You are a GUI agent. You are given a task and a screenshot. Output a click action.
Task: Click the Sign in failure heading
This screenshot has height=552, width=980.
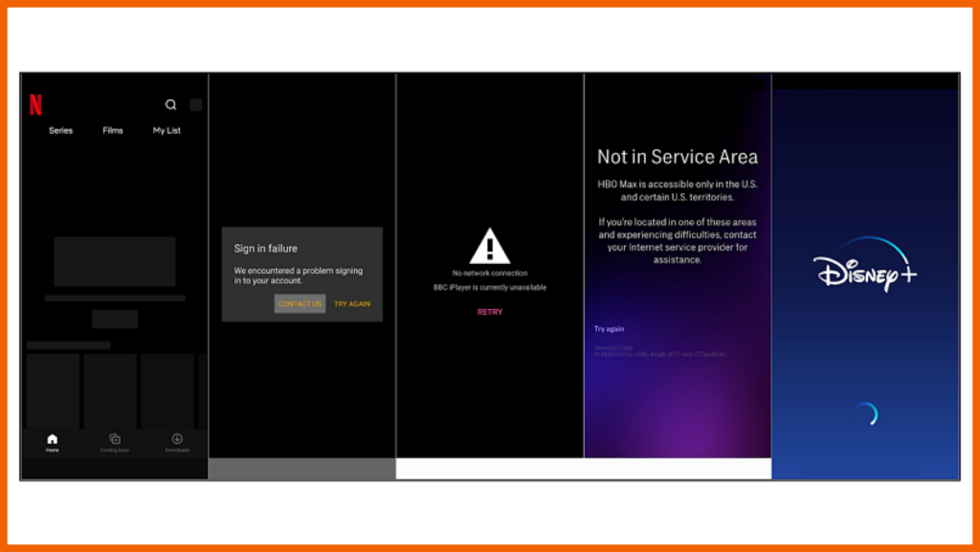pyautogui.click(x=266, y=248)
